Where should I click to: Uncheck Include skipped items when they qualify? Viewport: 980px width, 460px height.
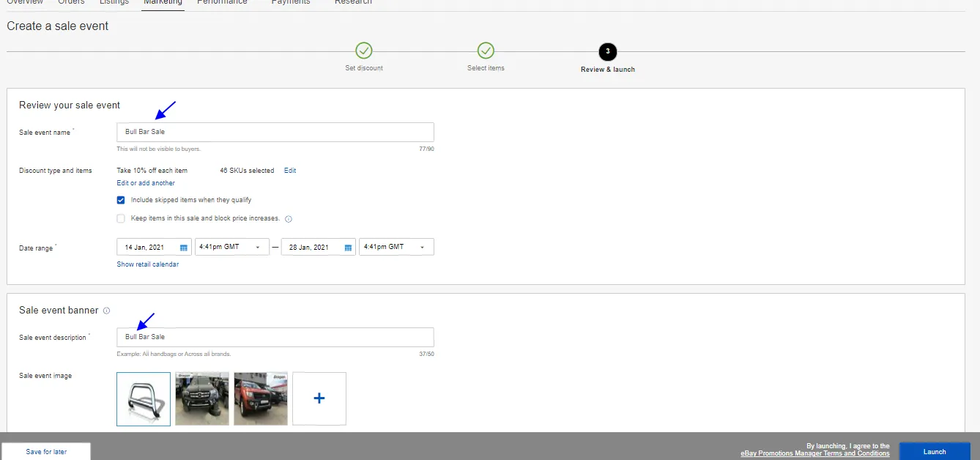121,200
